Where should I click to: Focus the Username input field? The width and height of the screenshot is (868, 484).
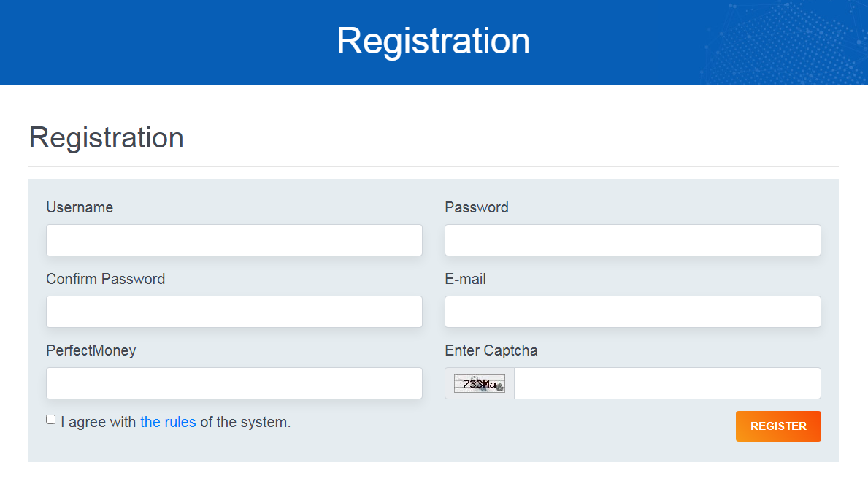click(234, 239)
